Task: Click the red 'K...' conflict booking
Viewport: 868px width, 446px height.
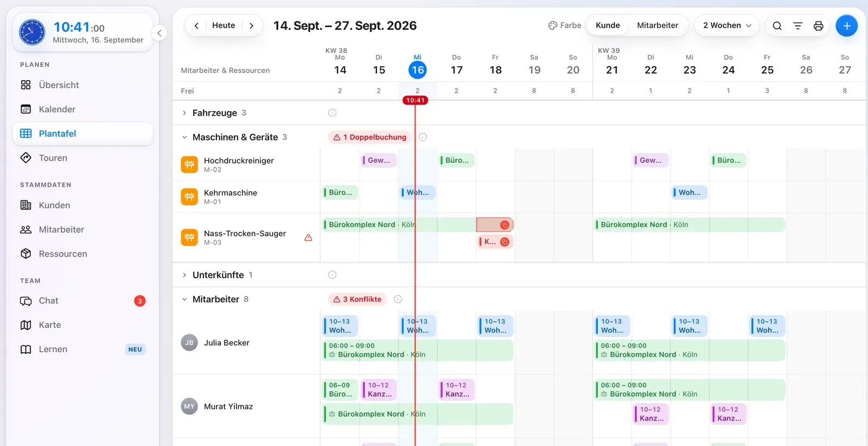Action: pyautogui.click(x=496, y=242)
